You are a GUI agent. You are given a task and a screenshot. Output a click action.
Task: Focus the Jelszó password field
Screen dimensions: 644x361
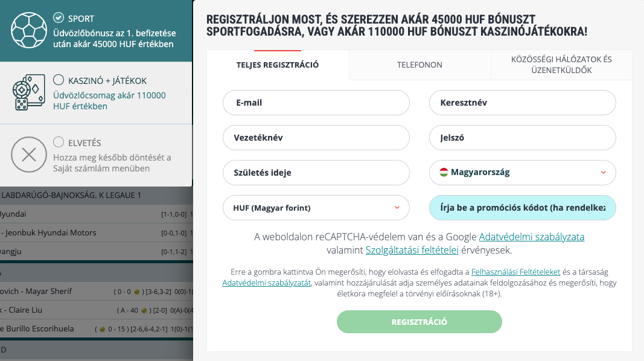tap(522, 138)
